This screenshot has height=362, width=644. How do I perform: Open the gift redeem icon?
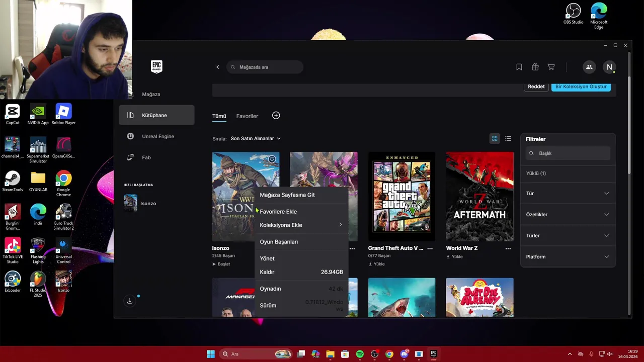coord(535,67)
